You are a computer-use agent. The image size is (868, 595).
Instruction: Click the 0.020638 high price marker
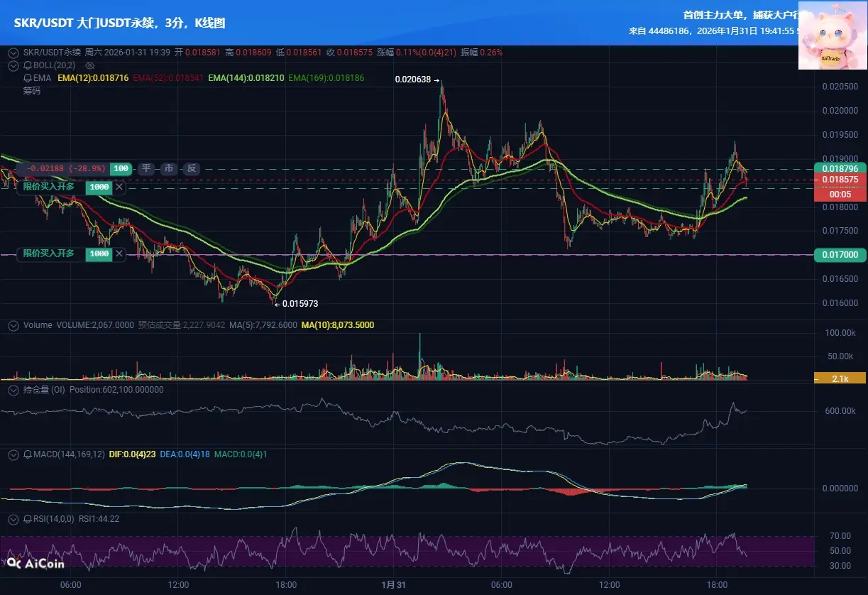click(x=417, y=80)
